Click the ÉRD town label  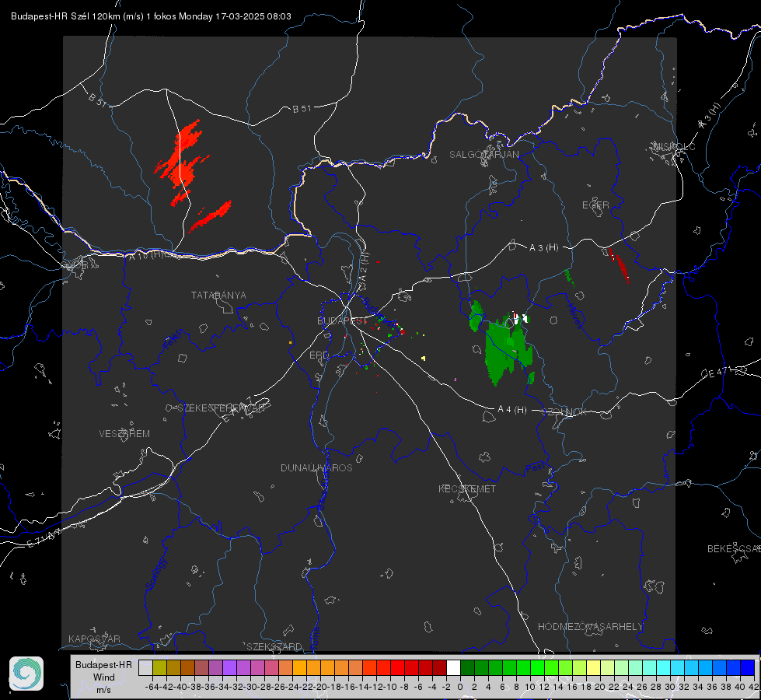(319, 355)
